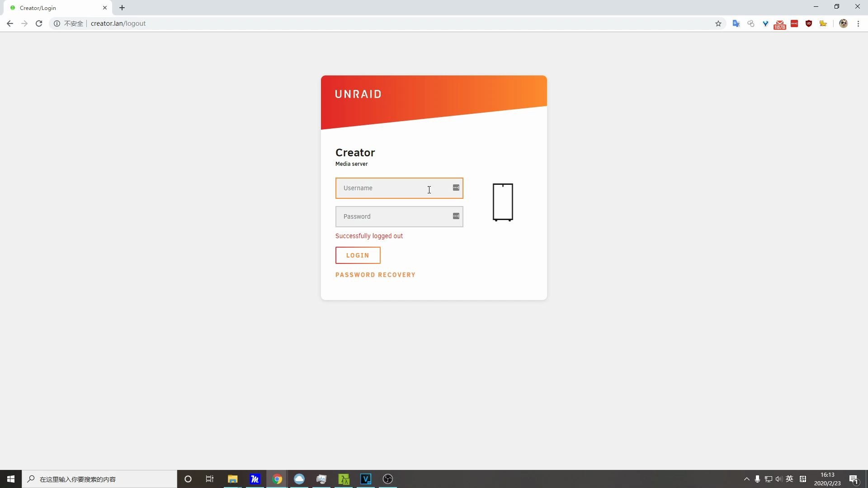
Task: Open a new browser tab
Action: pos(122,8)
